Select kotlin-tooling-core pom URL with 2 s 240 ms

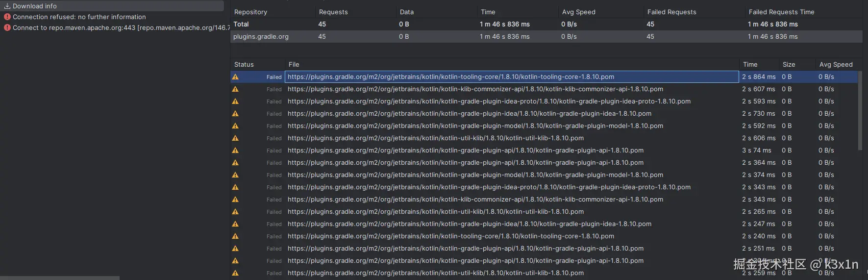pos(451,236)
